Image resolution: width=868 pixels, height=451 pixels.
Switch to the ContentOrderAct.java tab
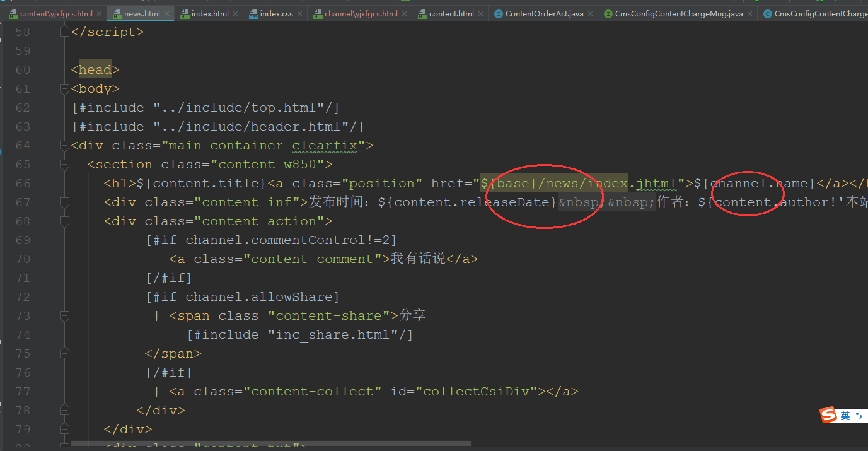[543, 14]
